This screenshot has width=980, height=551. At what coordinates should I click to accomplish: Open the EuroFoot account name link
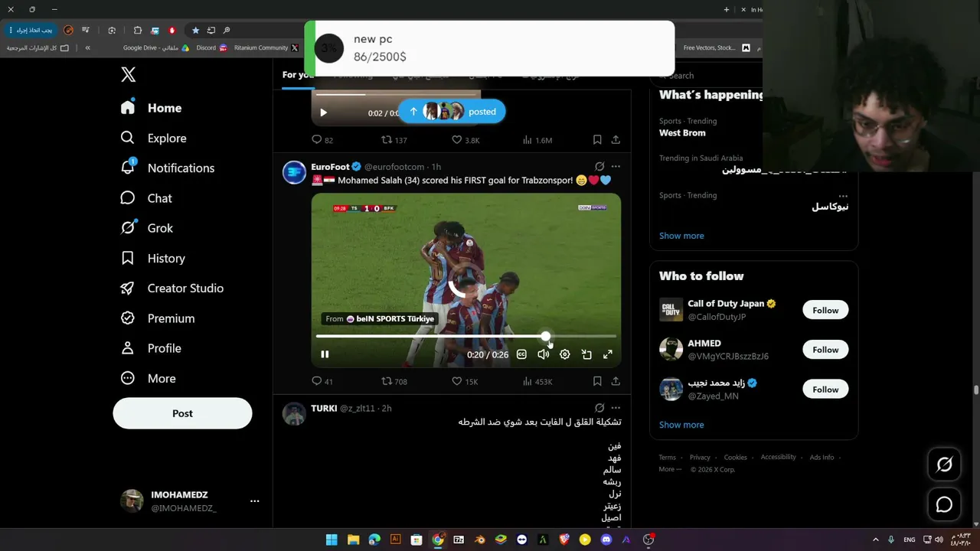point(330,167)
